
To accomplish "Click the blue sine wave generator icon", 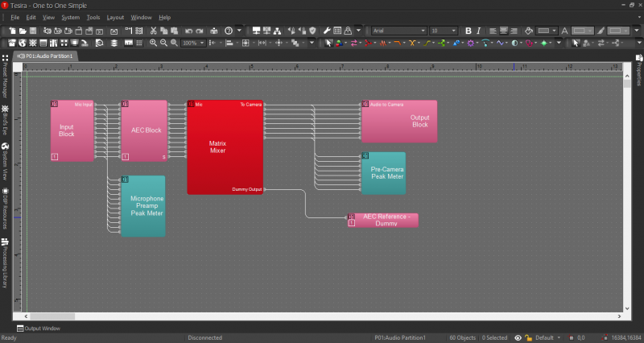I will [x=500, y=43].
